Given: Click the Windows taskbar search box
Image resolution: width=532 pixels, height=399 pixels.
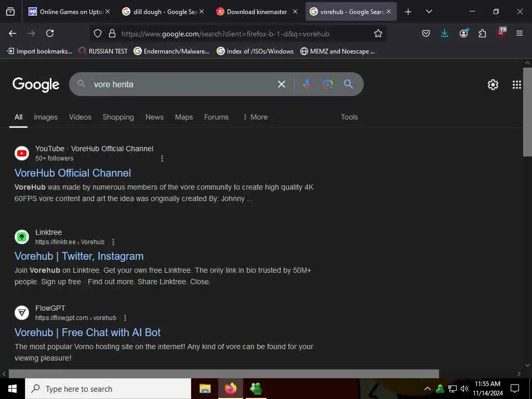Looking at the screenshot, I should coord(108,389).
